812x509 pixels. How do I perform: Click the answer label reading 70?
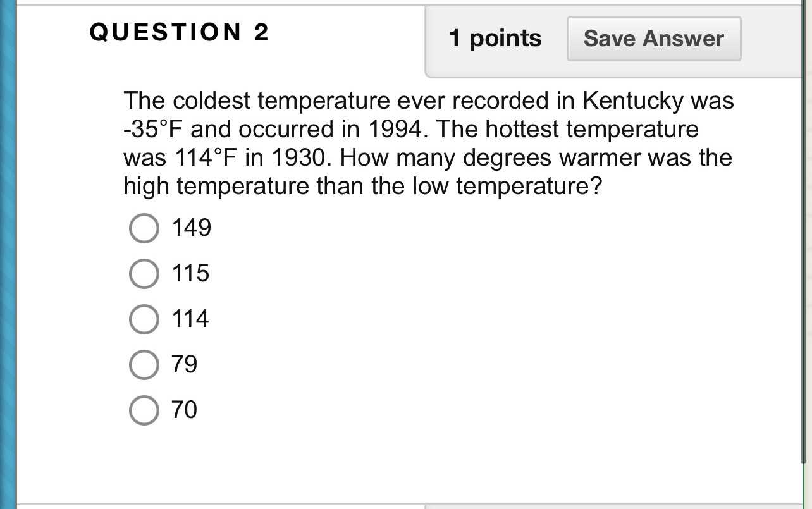point(184,410)
